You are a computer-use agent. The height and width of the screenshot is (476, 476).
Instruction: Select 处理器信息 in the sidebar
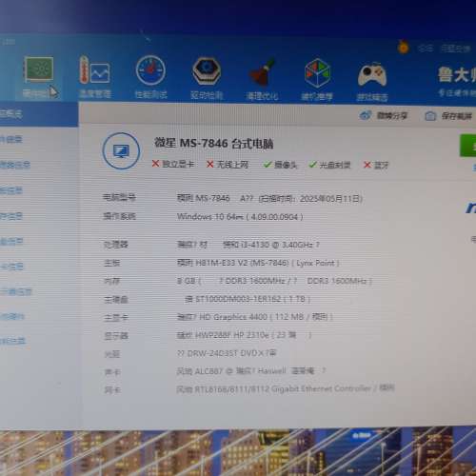[15, 165]
